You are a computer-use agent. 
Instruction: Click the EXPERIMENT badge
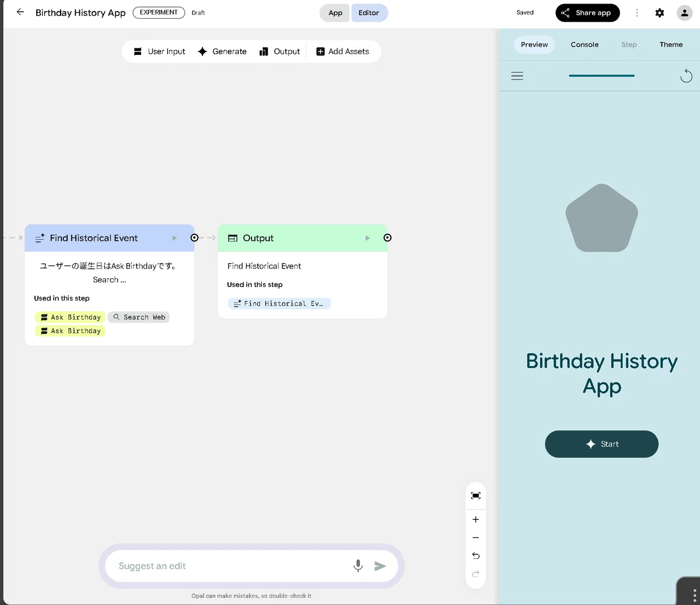(159, 12)
